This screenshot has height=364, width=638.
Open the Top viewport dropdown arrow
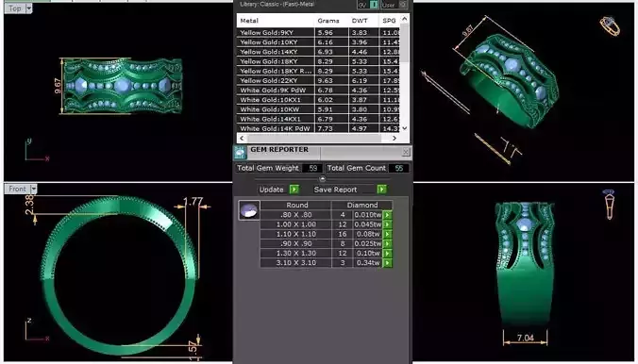(x=29, y=8)
